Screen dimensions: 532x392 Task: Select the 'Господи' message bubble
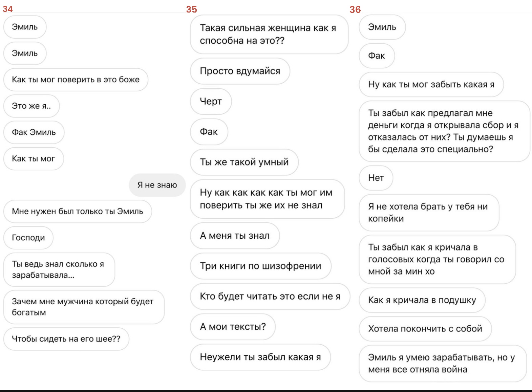28,238
